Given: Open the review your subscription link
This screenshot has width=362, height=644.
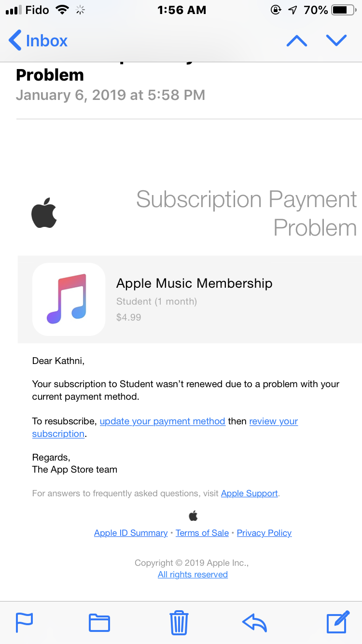Looking at the screenshot, I should pyautogui.click(x=273, y=421).
